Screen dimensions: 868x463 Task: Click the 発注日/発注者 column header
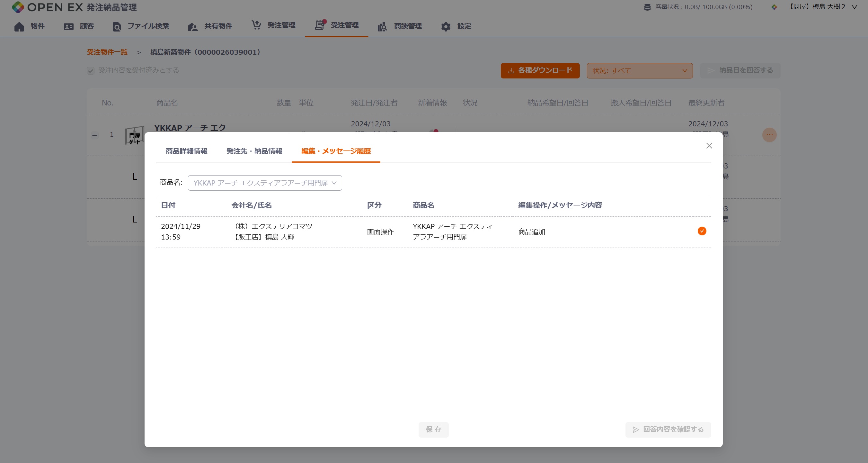374,103
